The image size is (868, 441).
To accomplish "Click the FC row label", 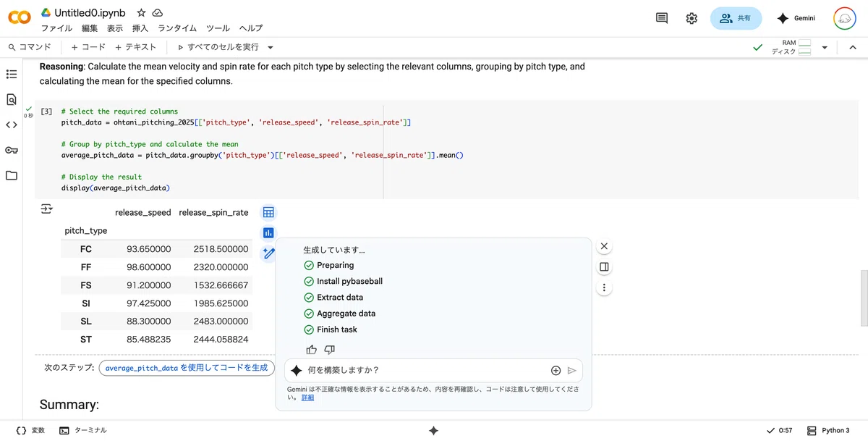I will [x=86, y=249].
